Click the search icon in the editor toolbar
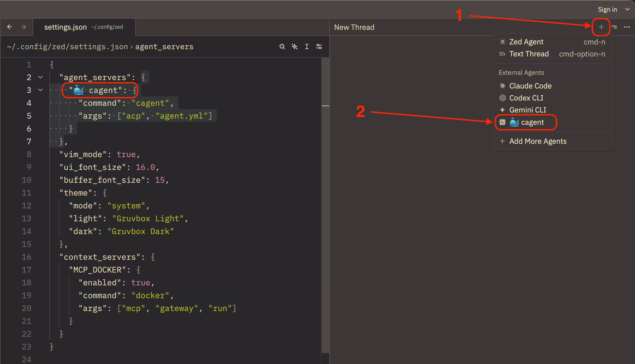The height and width of the screenshot is (364, 635). pos(282,46)
